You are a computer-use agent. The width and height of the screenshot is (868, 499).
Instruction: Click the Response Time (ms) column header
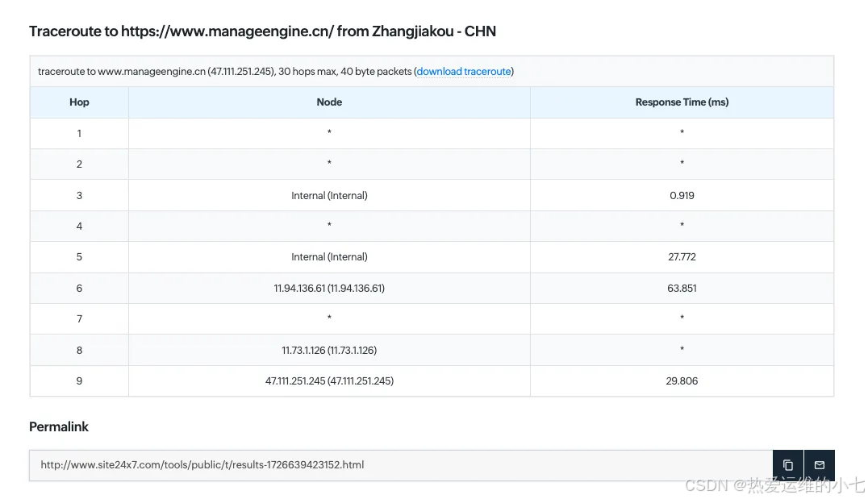click(x=682, y=102)
